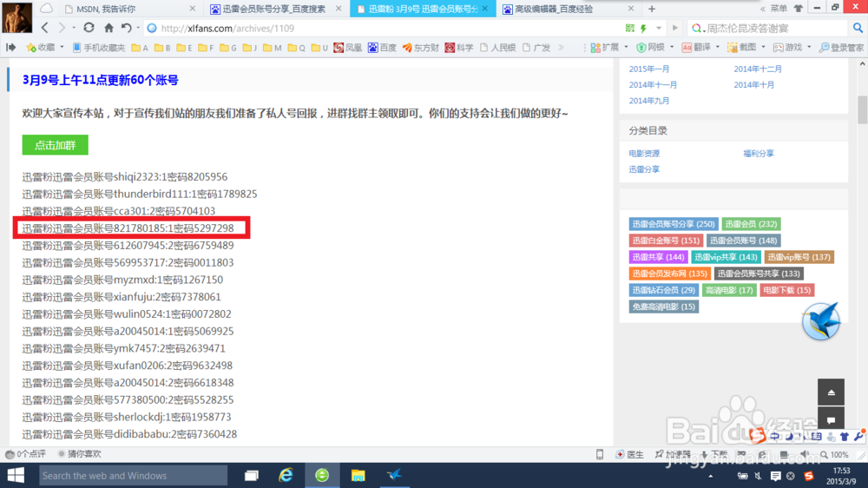Reload the current page
Image resolution: width=868 pixels, height=488 pixels.
pos(89,28)
